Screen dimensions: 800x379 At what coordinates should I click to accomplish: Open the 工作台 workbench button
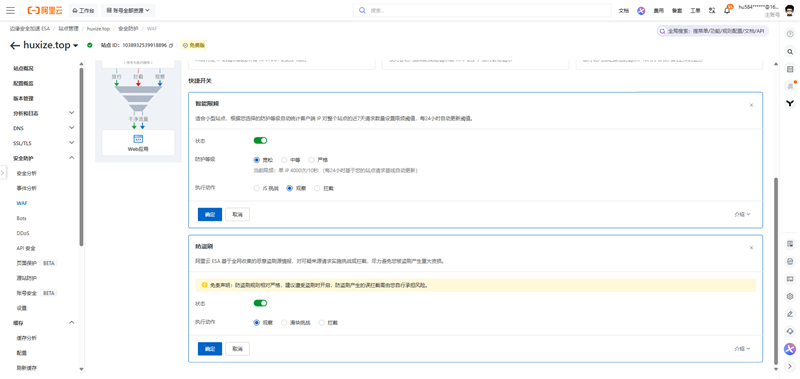[84, 10]
